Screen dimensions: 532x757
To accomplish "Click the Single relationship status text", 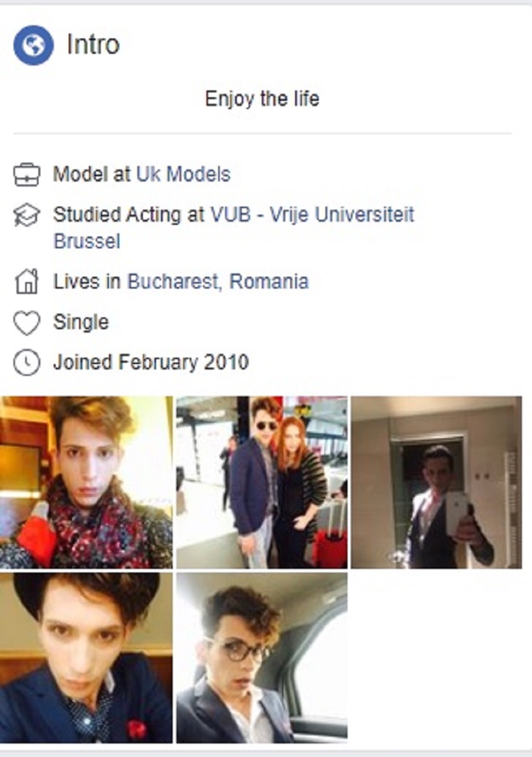I will tap(81, 322).
